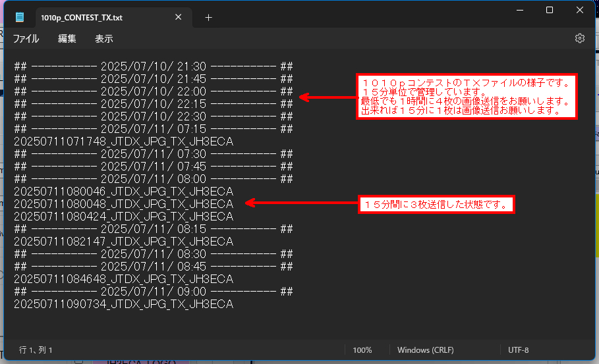The image size is (599, 364).
Task: Click line 20250711080046_JTDX_JPG_TX_JH3ECA
Action: (123, 192)
